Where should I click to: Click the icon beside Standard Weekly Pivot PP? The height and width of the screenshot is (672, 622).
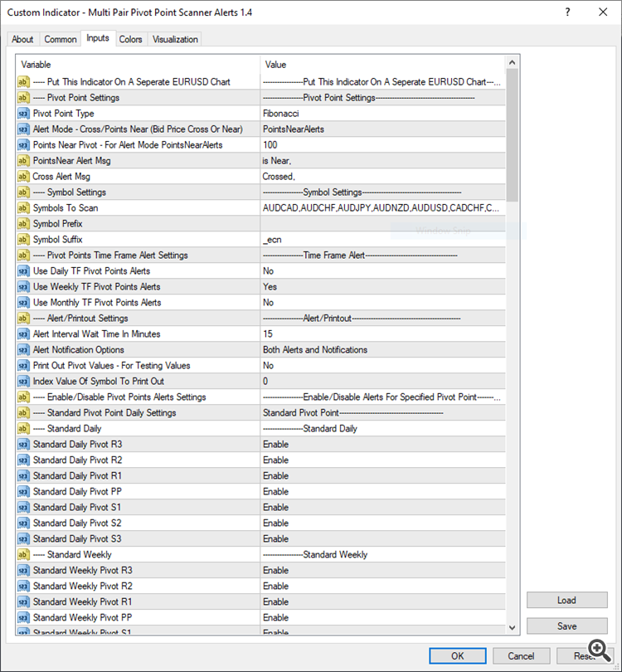point(23,617)
